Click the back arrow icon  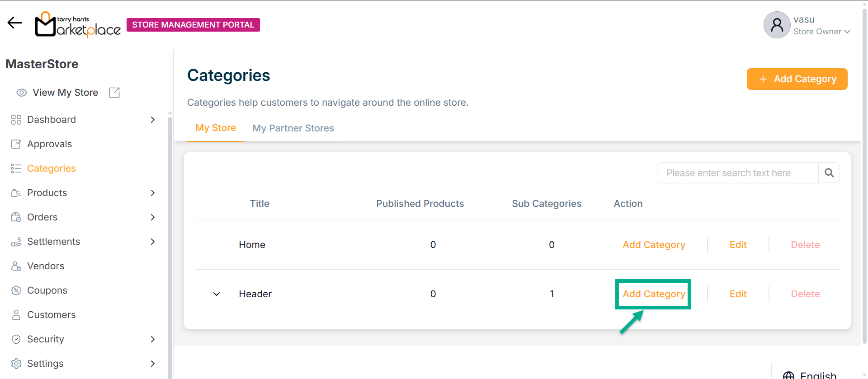point(14,23)
